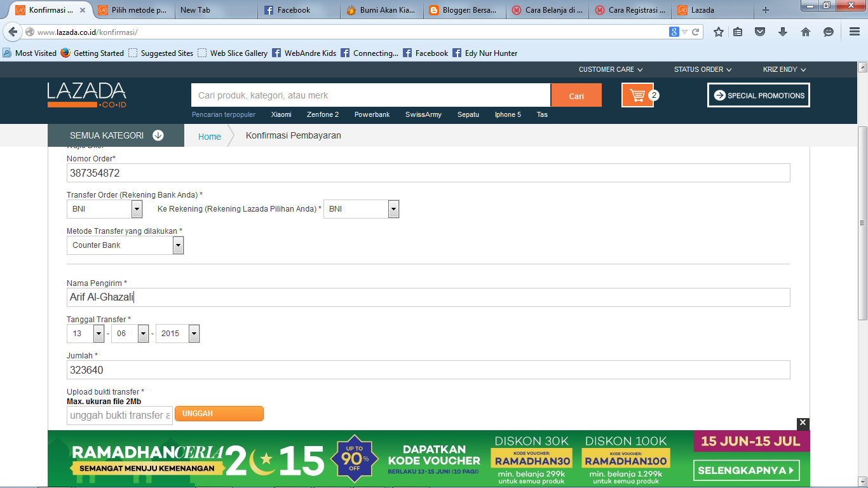Viewport: 868px width, 488px height.
Task: Switch to Pilih metode p... tab
Action: click(x=133, y=10)
